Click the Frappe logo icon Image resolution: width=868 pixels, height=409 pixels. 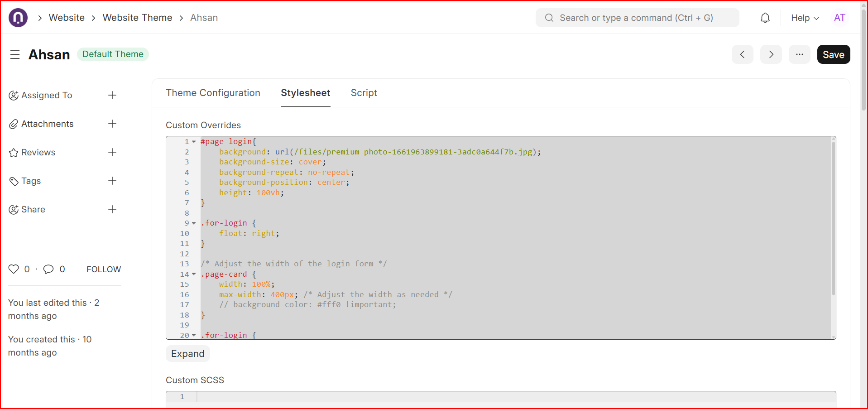pos(18,17)
